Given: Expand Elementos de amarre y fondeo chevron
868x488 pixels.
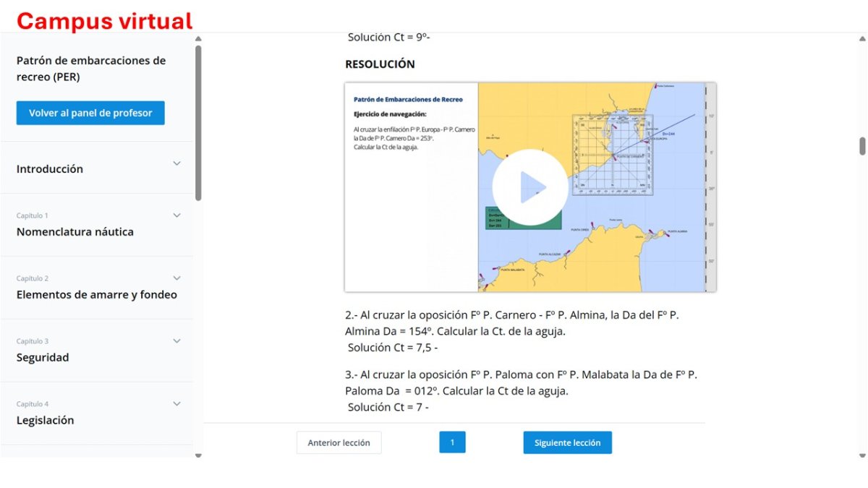Looking at the screenshot, I should tap(176, 278).
